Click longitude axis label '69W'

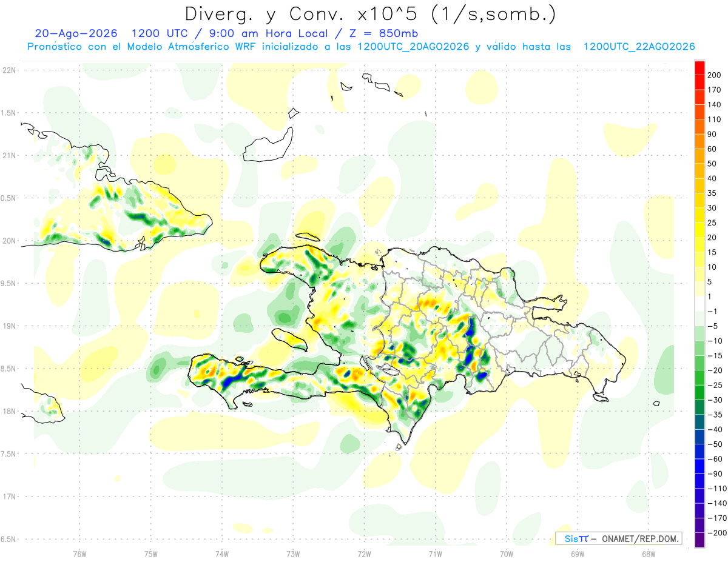[578, 553]
